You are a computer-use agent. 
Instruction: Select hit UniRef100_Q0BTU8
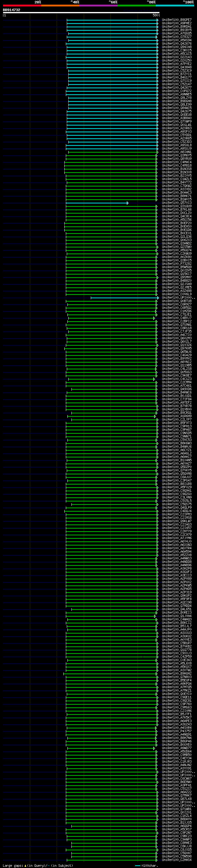176,301
